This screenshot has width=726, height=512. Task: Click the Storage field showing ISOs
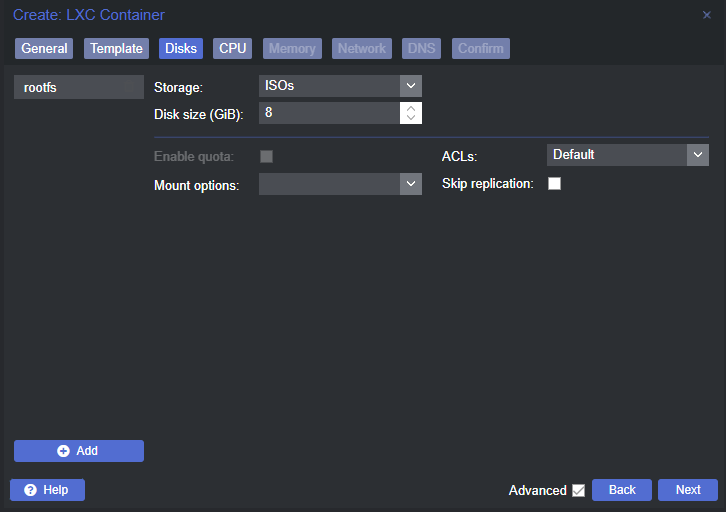point(329,86)
